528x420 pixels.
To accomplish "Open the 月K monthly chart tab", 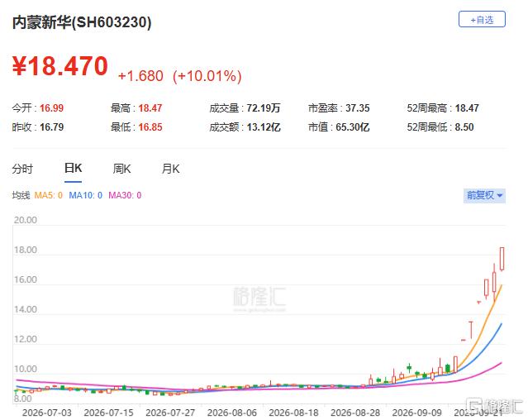I will pos(171,169).
